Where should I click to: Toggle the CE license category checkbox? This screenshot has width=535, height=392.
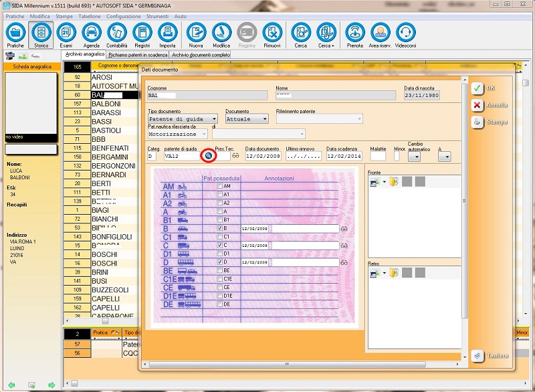click(219, 287)
